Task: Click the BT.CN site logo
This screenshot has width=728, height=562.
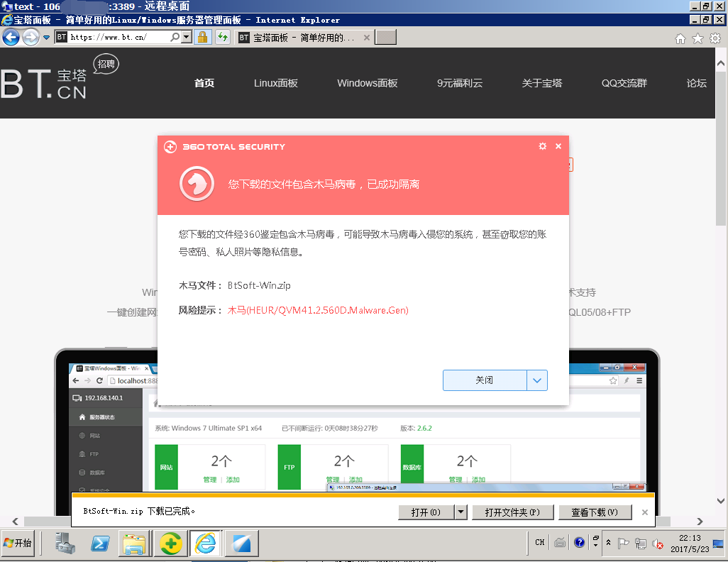Action: click(x=43, y=84)
